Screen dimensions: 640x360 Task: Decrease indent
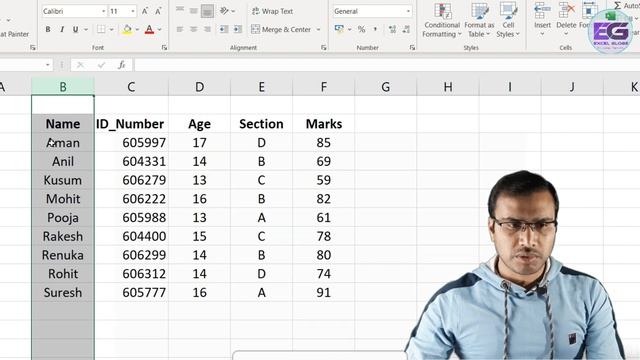pos(224,29)
